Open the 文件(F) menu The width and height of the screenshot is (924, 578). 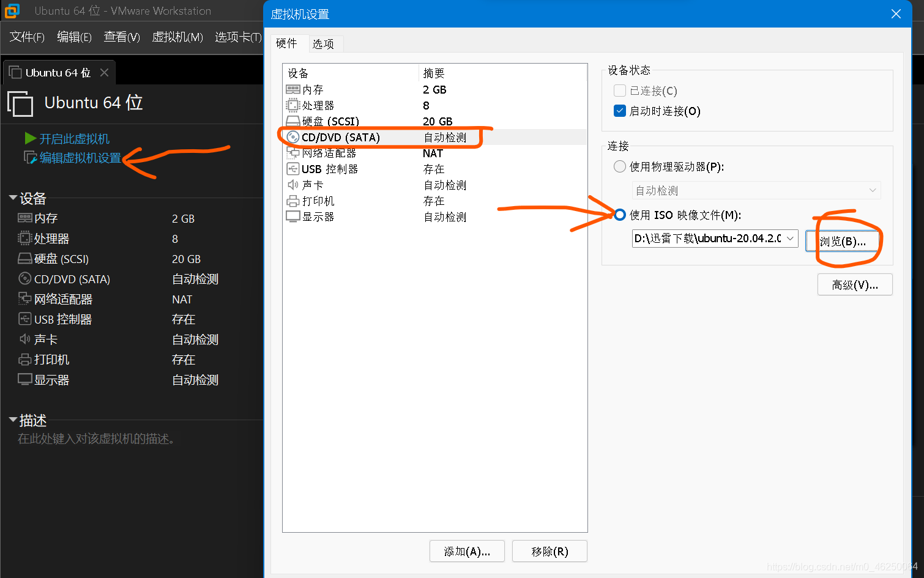(x=27, y=37)
